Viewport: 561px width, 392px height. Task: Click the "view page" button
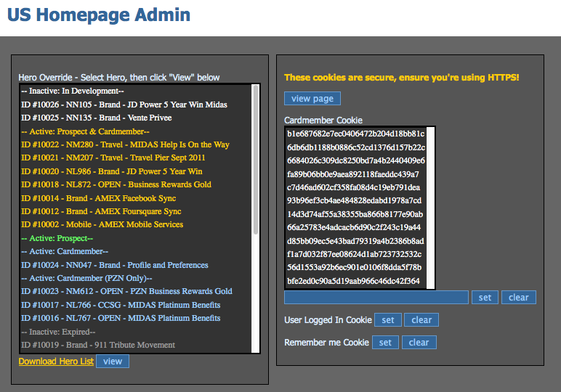coord(312,99)
